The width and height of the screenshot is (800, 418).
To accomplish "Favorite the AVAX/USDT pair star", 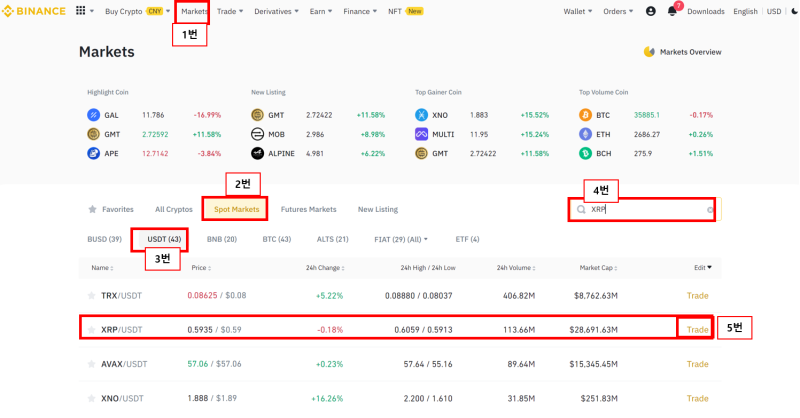I will pyautogui.click(x=91, y=364).
